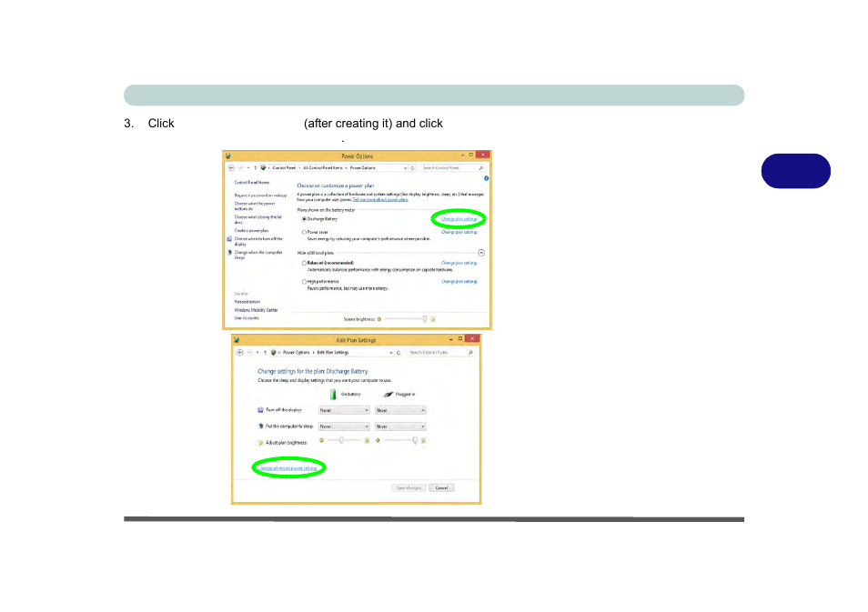Open address bar dropdown in Edit Plan Settings

coord(391,353)
